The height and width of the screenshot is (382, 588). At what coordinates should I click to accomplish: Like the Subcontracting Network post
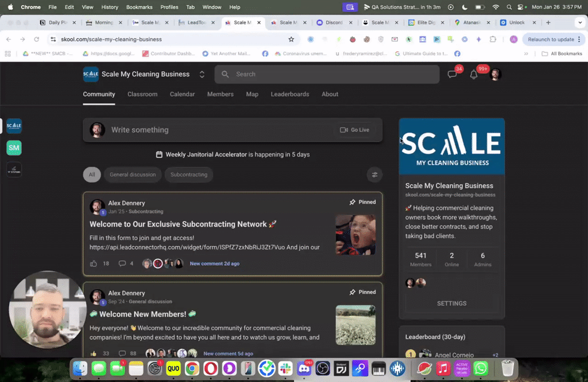click(x=94, y=263)
